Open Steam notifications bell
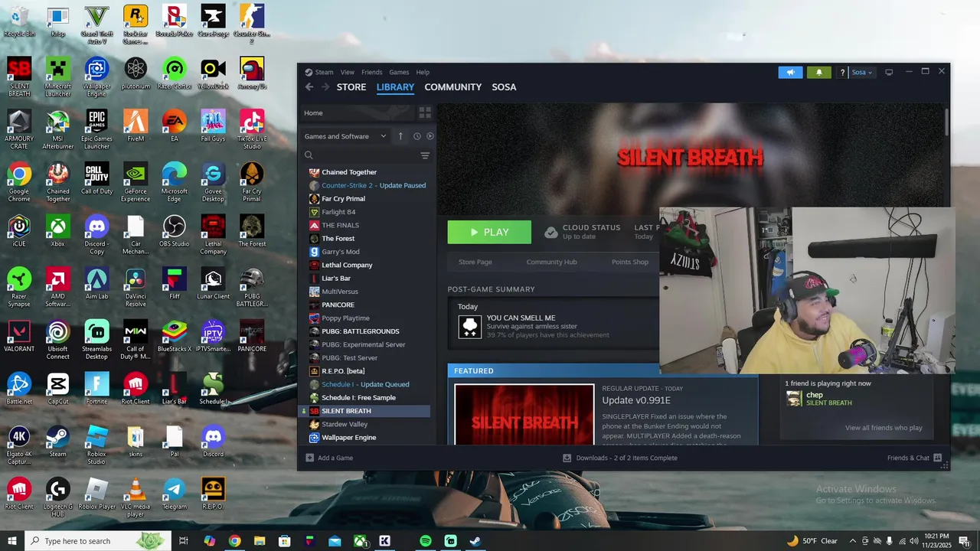The height and width of the screenshot is (551, 980). tap(818, 72)
